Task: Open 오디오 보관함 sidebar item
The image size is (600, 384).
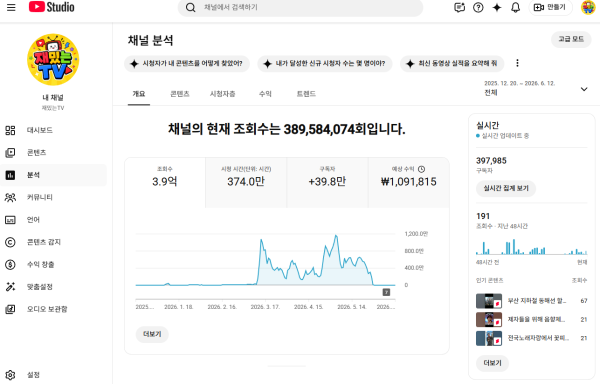Action: point(54,309)
